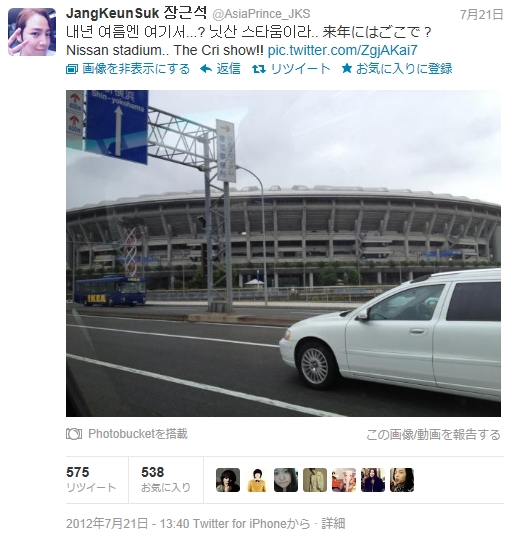The height and width of the screenshot is (542, 511).
Task: Open the 2012年7月21日 - 13:40 permalink
Action: (128, 523)
